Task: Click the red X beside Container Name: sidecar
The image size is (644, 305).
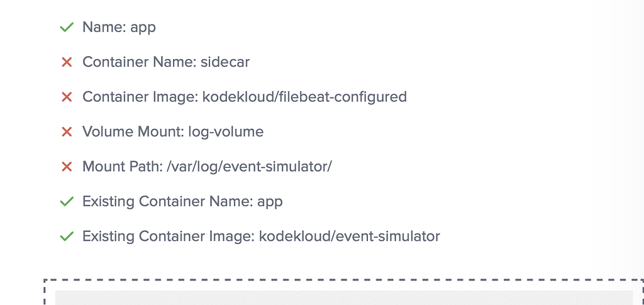Action: pyautogui.click(x=67, y=62)
